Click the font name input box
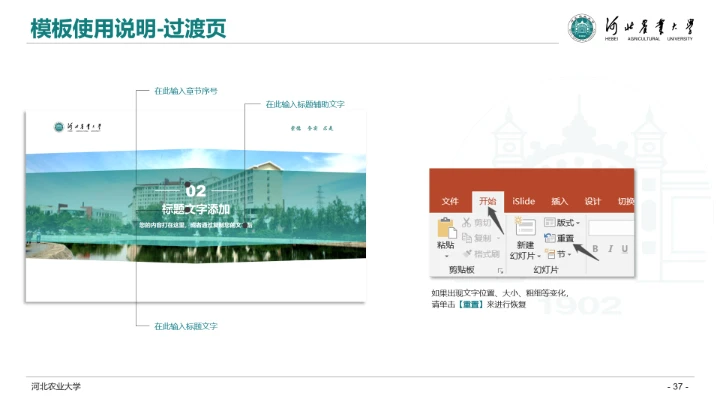This screenshot has width=720, height=405. click(611, 228)
